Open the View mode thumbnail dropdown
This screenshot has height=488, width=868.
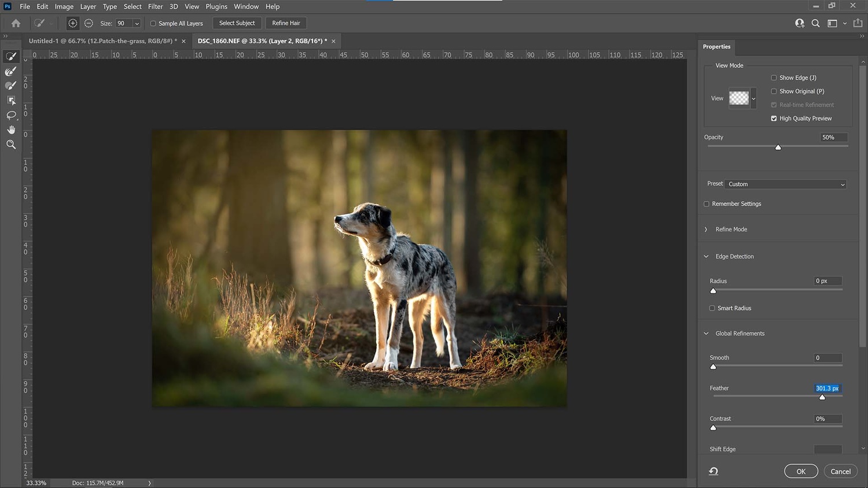pos(753,98)
